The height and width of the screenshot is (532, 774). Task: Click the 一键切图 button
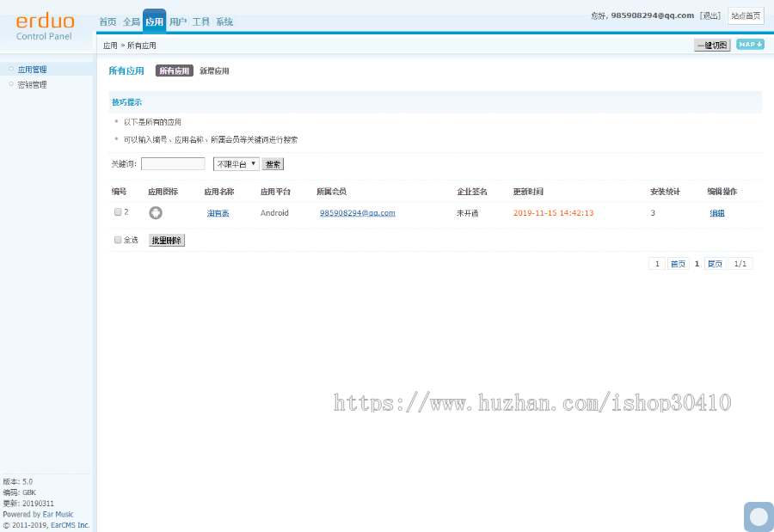(711, 45)
